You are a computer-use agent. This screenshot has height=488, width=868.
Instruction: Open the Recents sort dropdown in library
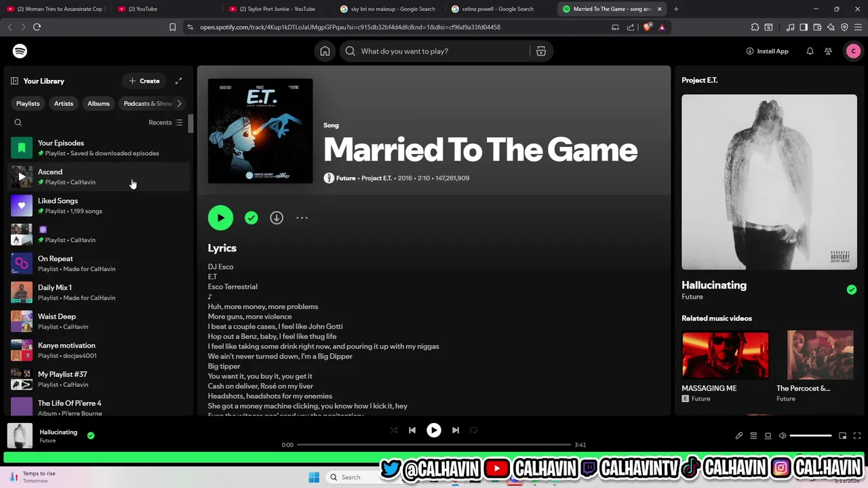click(x=165, y=123)
